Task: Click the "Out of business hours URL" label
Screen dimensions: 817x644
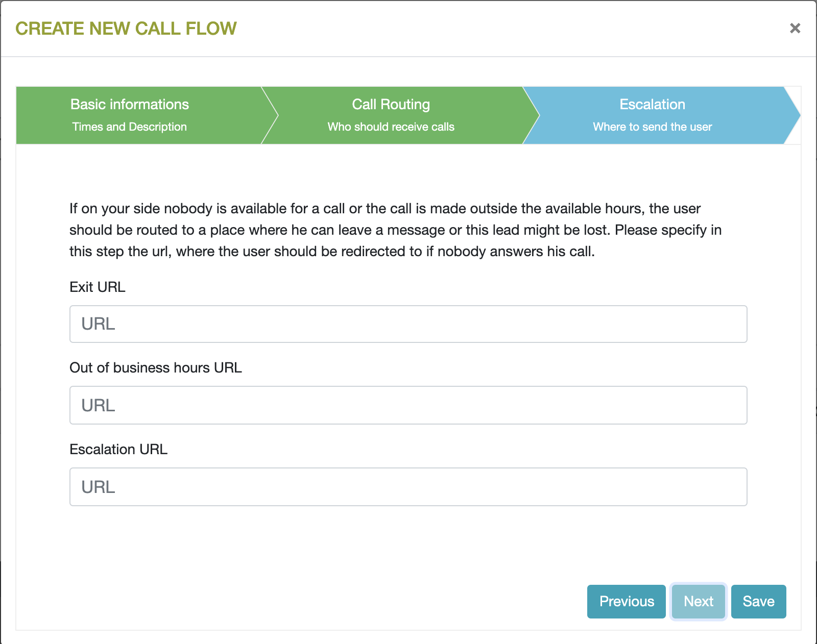Action: click(156, 368)
